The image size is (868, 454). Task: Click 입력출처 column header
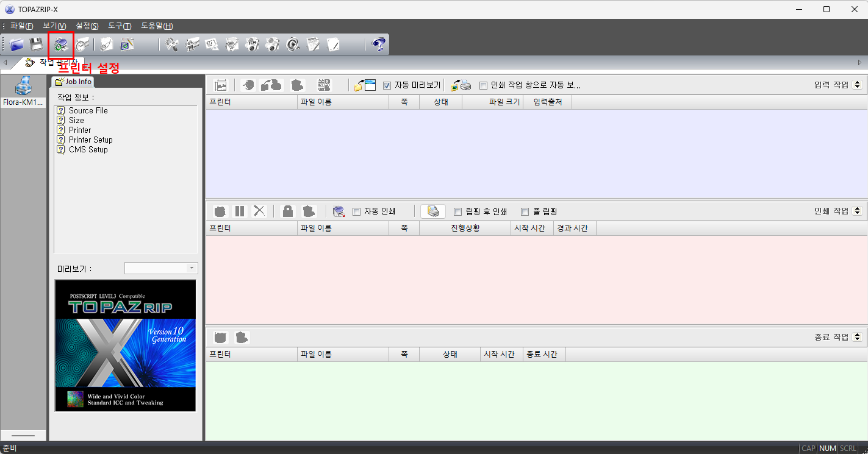547,102
